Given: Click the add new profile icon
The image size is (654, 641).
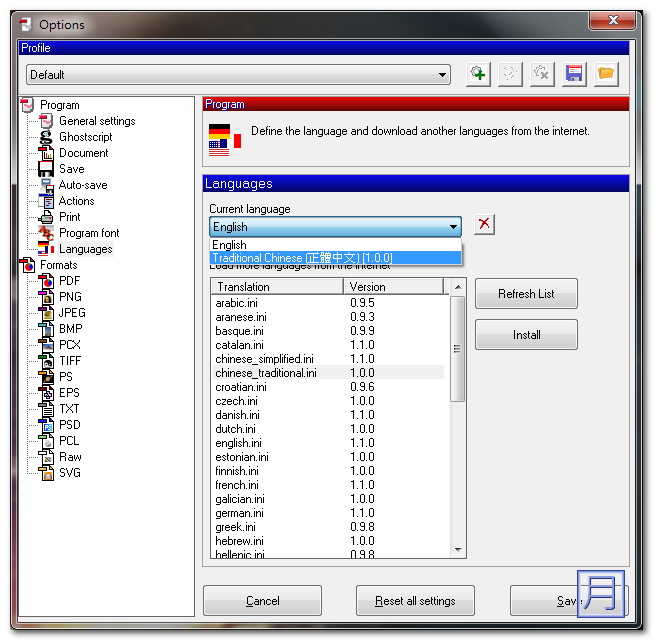Looking at the screenshot, I should point(478,74).
